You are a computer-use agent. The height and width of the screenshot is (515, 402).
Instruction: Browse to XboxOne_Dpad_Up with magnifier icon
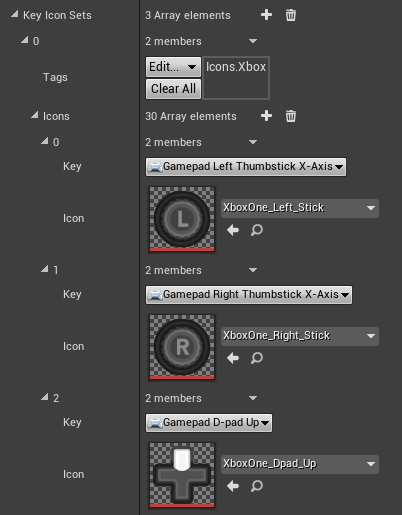[257, 486]
